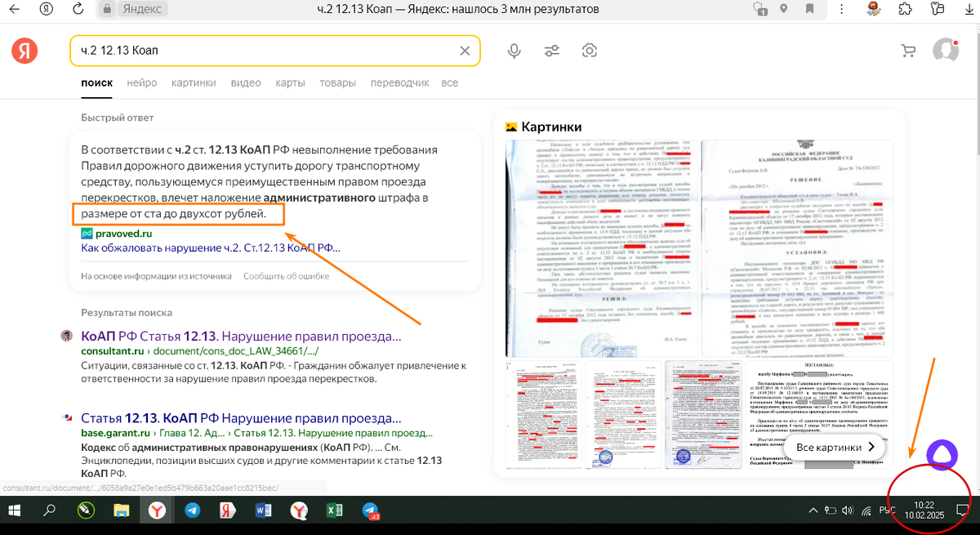Image resolution: width=980 pixels, height=535 pixels.
Task: Open the Yandex home logo
Action: 24,51
